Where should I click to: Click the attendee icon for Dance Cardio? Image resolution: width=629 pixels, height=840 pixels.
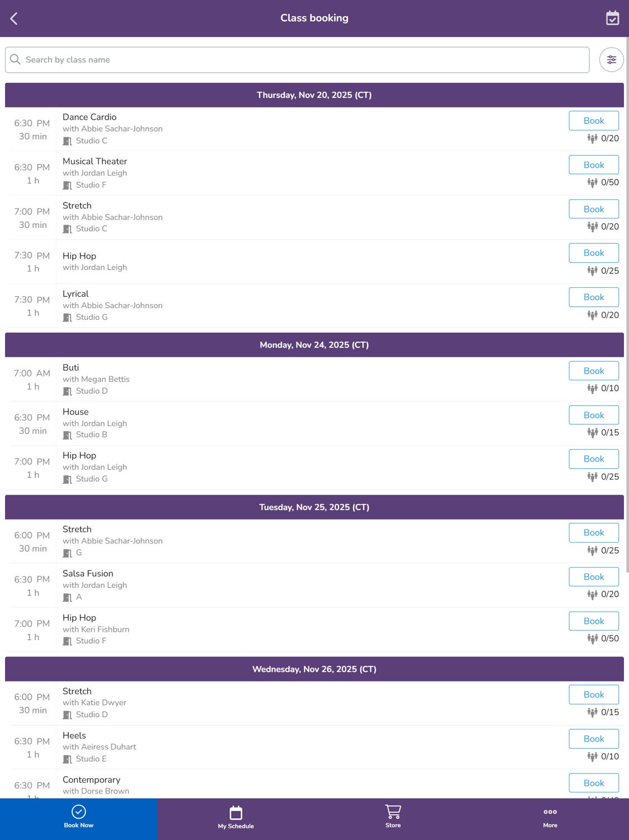click(592, 138)
